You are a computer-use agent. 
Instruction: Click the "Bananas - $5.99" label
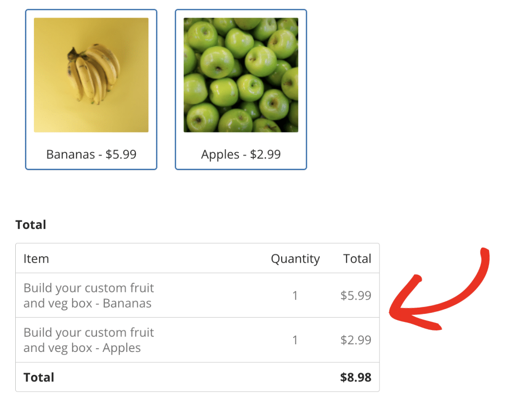(91, 154)
